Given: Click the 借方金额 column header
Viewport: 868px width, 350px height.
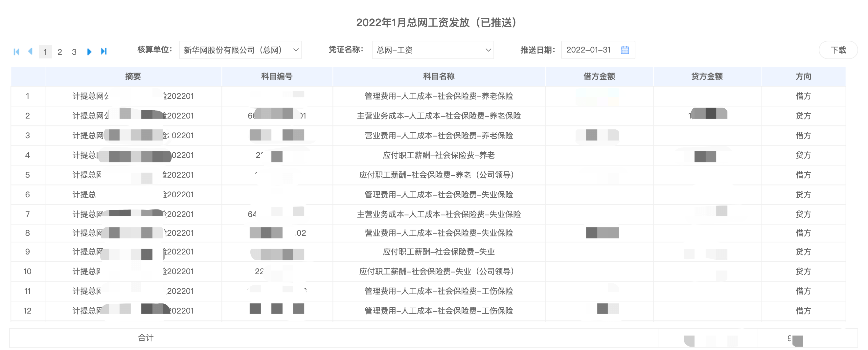Looking at the screenshot, I should 599,77.
